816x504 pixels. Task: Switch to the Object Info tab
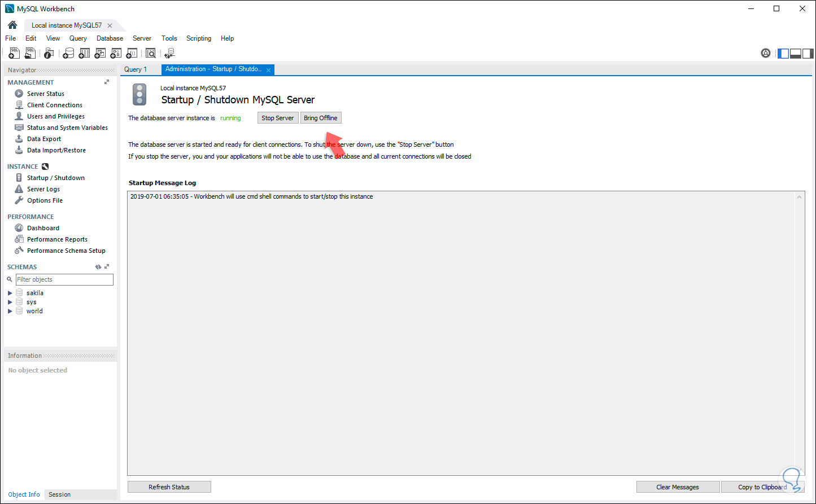[x=24, y=494]
